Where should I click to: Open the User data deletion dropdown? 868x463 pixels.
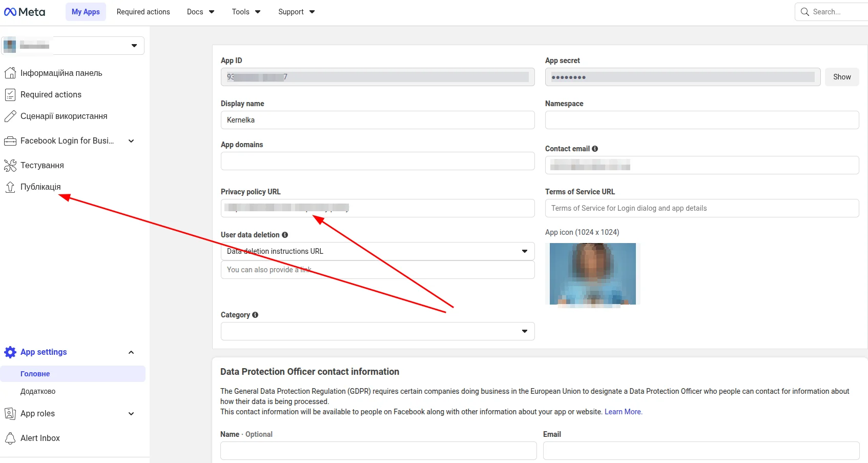pos(378,251)
